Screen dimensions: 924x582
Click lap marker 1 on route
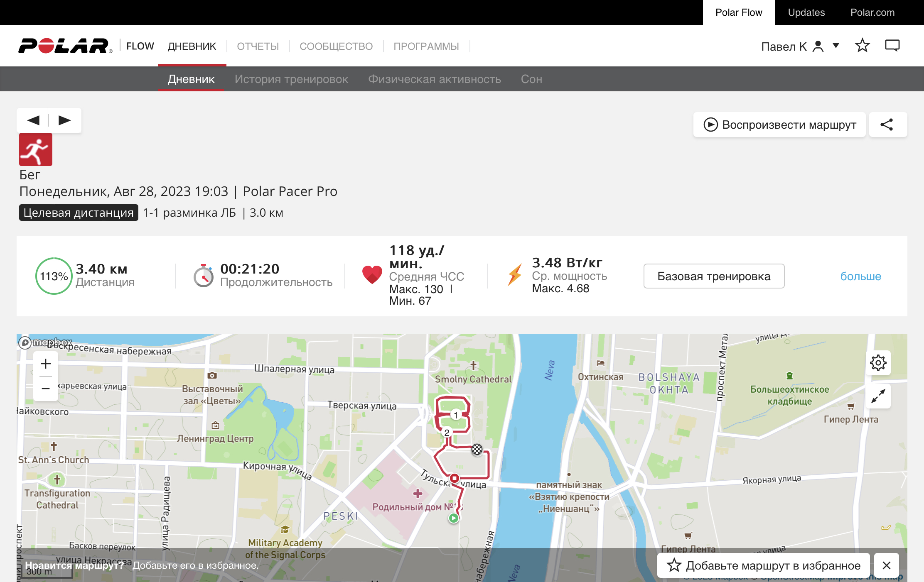tap(456, 415)
